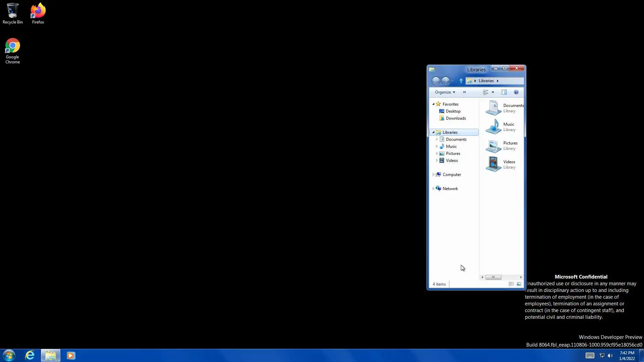Click the Up one level arrow

pyautogui.click(x=461, y=81)
